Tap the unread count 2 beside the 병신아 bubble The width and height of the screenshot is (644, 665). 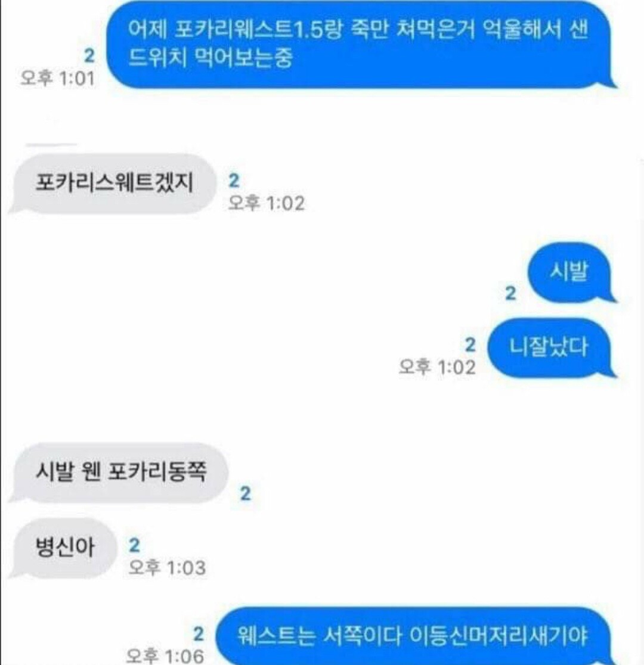(x=135, y=545)
